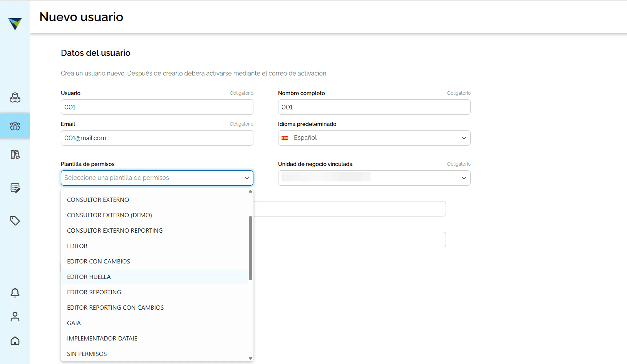
Task: Click the first partially hidden input field
Action: (350, 209)
